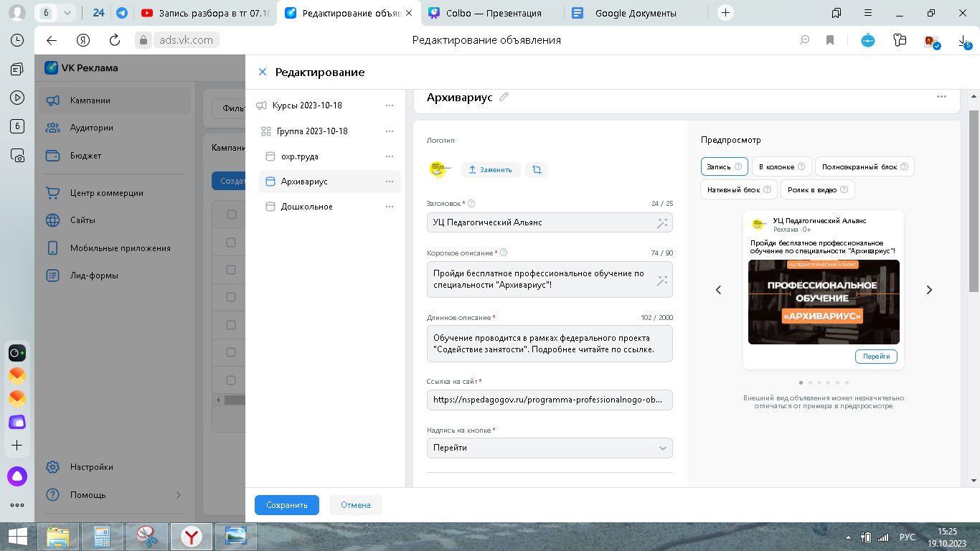The width and height of the screenshot is (980, 551).
Task: Click the pencil icon beside Архивариус title
Action: click(x=504, y=97)
